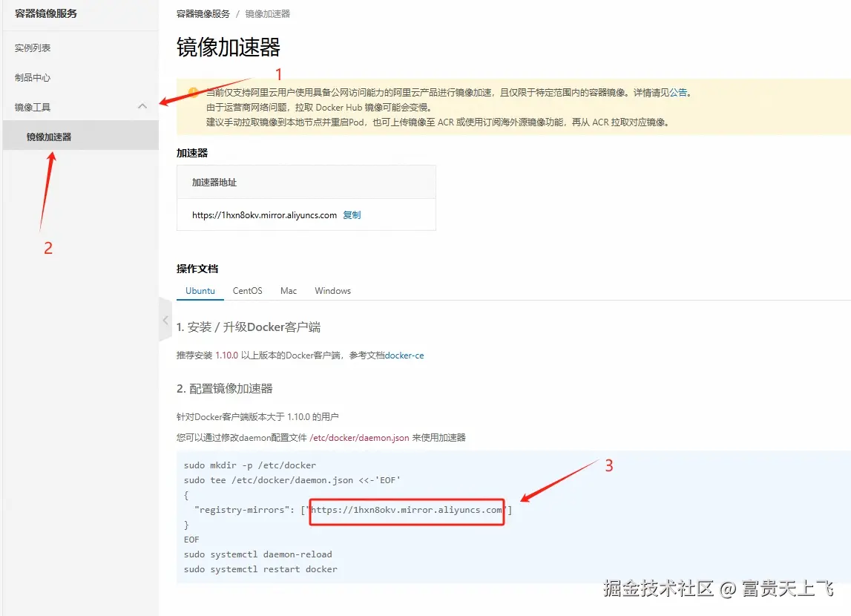This screenshot has width=851, height=616.
Task: Switch to the CentOS documentation tab
Action: (247, 290)
